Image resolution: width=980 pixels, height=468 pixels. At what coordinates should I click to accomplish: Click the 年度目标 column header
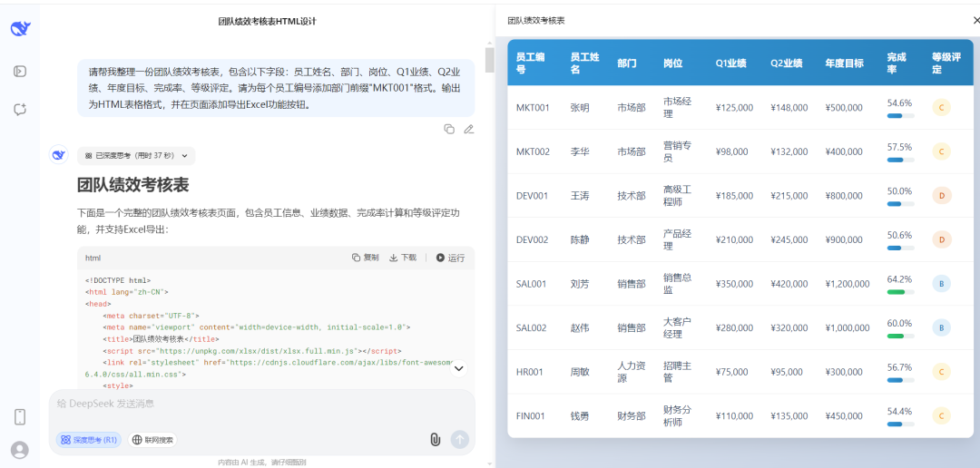pos(845,63)
